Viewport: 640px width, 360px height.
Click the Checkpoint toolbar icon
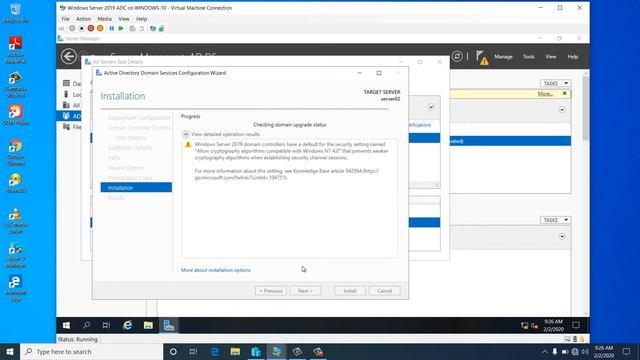[x=132, y=29]
